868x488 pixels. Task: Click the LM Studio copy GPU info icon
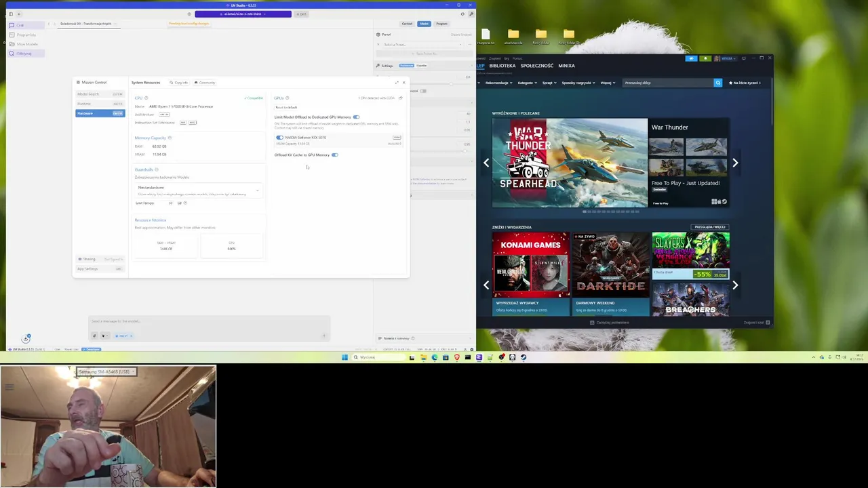coord(401,98)
